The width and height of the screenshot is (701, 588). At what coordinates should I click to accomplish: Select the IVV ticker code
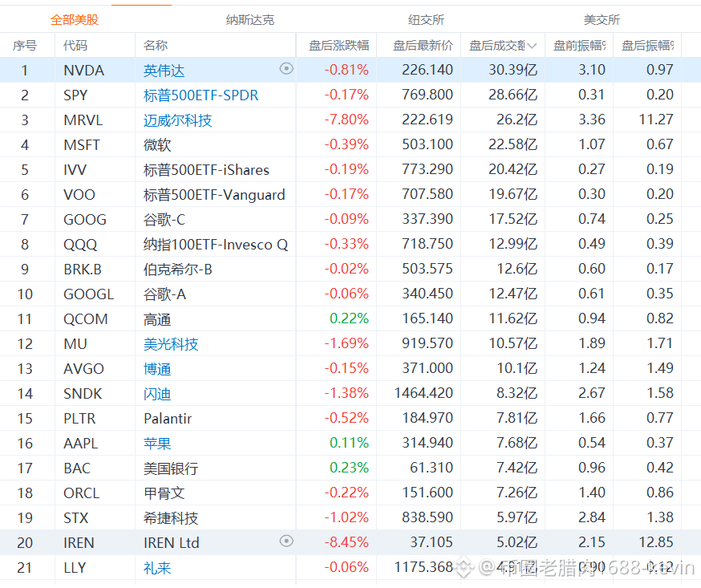75,170
